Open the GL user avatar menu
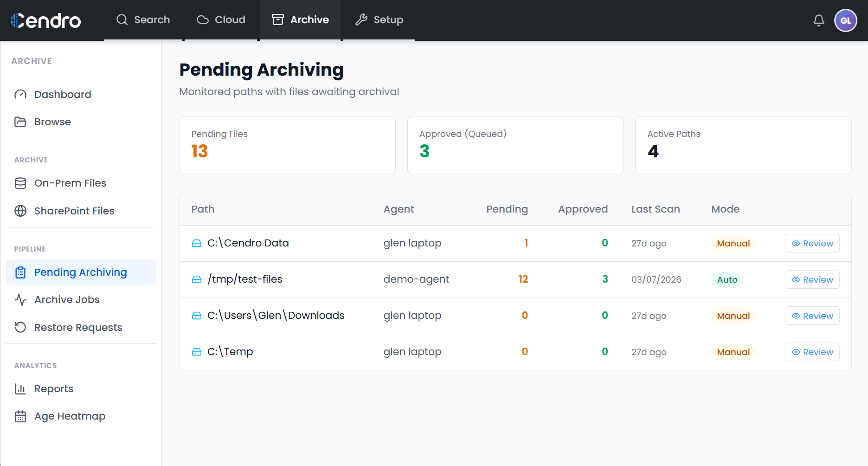Viewport: 868px width, 466px height. click(846, 20)
